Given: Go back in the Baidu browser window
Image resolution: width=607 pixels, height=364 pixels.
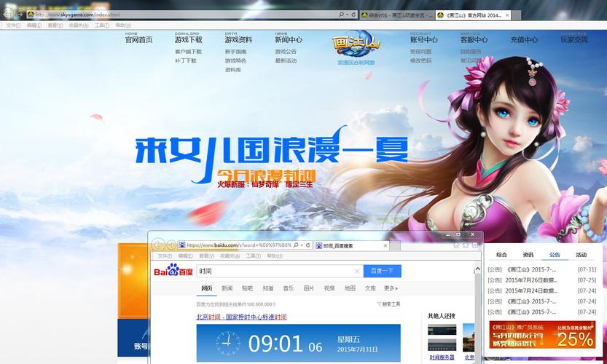Looking at the screenshot, I should click(x=157, y=245).
